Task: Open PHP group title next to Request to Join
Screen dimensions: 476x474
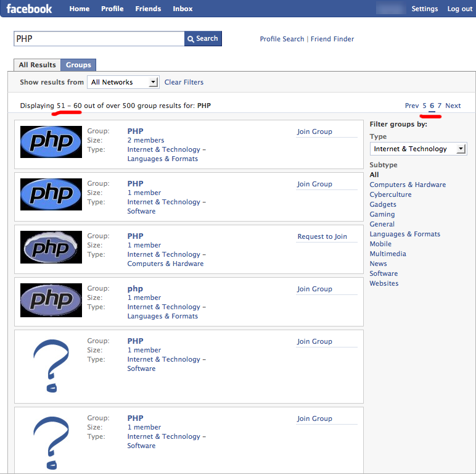Action: pos(135,236)
